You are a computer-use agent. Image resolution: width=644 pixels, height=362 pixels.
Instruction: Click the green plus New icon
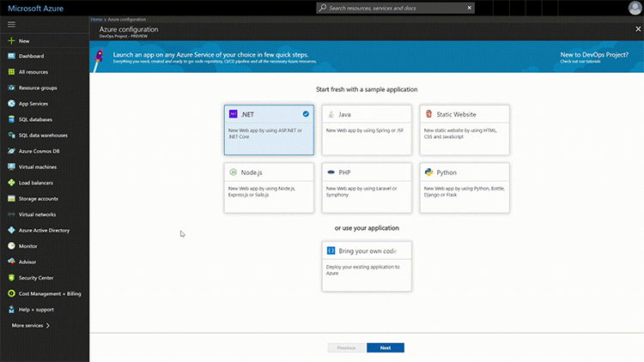pyautogui.click(x=11, y=40)
